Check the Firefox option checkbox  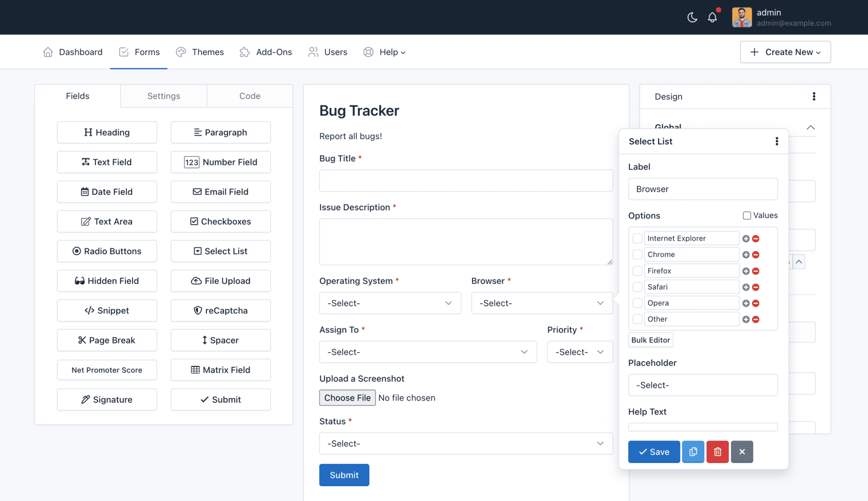tap(637, 271)
